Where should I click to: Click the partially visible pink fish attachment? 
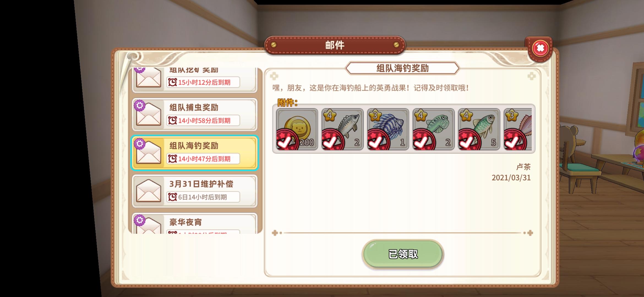(518, 129)
